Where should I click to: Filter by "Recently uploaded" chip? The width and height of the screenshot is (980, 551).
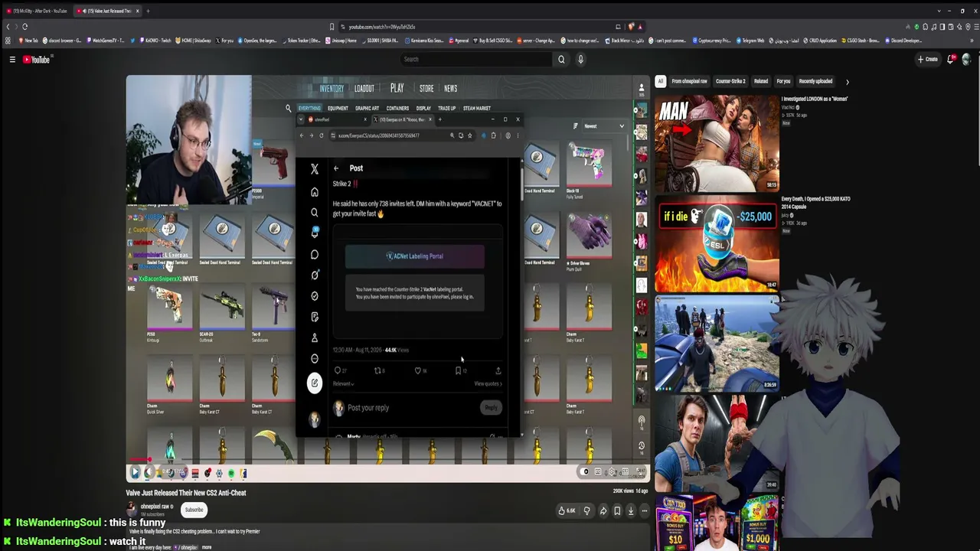[x=815, y=81]
